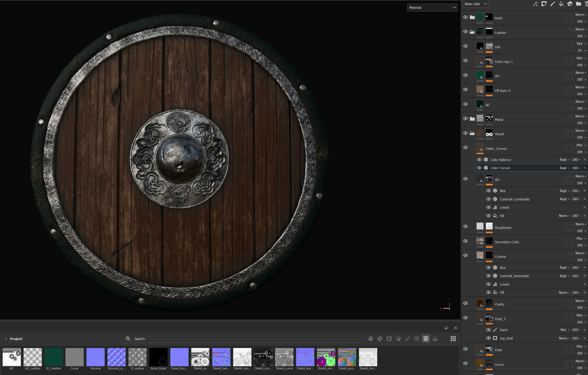Remove the Color Correct effect with its X button
588x375 pixels.
click(585, 168)
